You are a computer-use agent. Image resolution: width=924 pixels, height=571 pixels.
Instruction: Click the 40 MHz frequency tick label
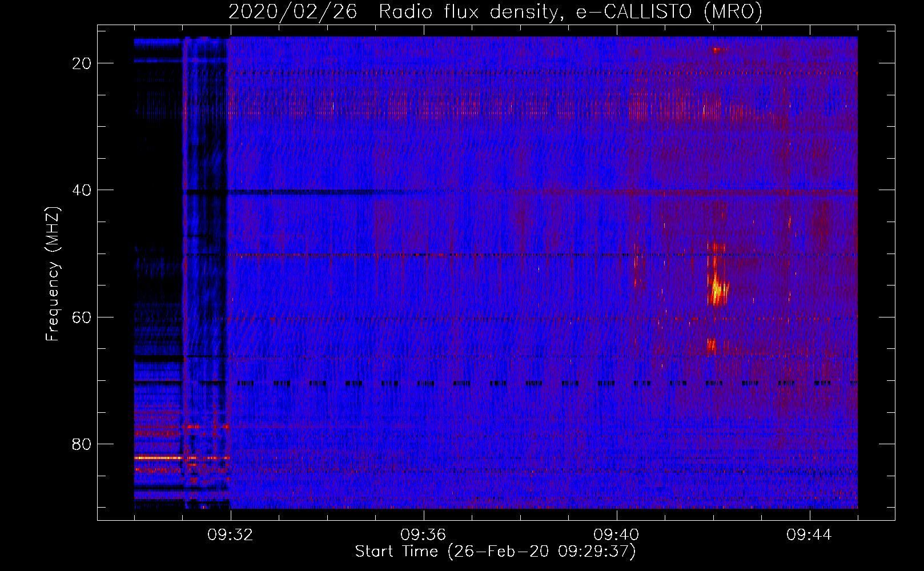(82, 190)
